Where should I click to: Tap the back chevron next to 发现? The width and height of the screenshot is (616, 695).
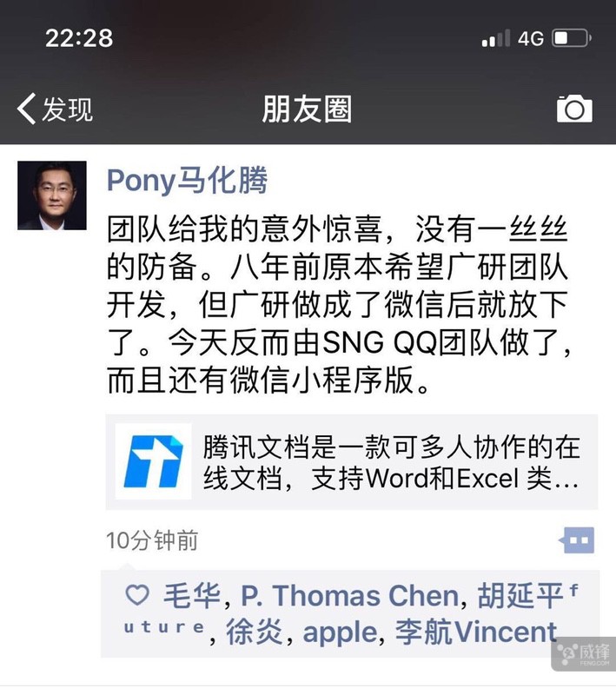pos(26,109)
